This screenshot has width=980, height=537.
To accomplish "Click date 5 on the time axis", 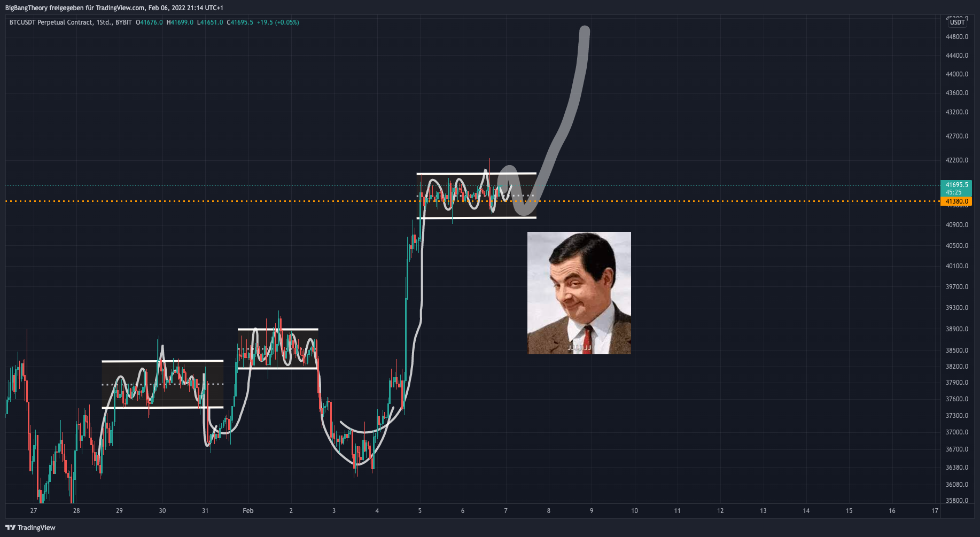I will [420, 511].
